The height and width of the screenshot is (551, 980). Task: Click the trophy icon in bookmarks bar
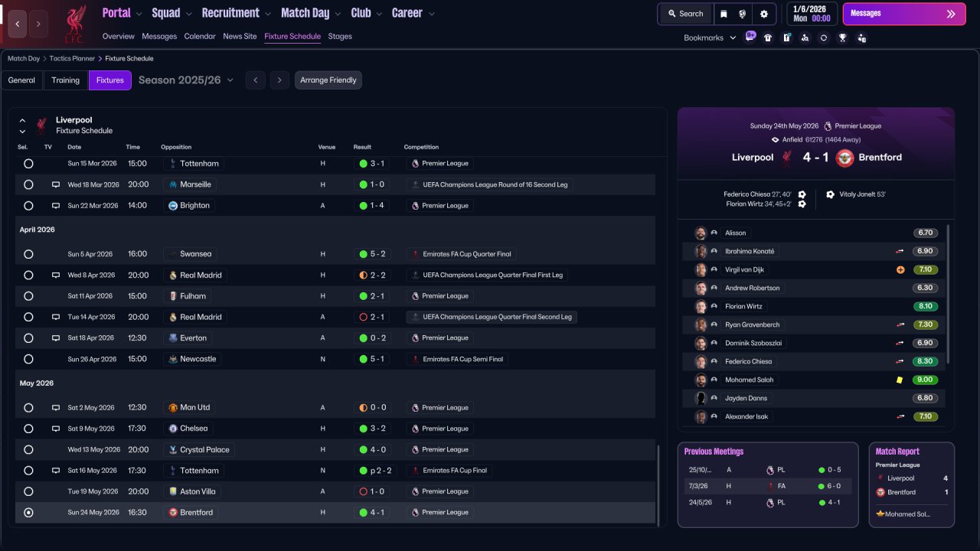[x=843, y=37]
